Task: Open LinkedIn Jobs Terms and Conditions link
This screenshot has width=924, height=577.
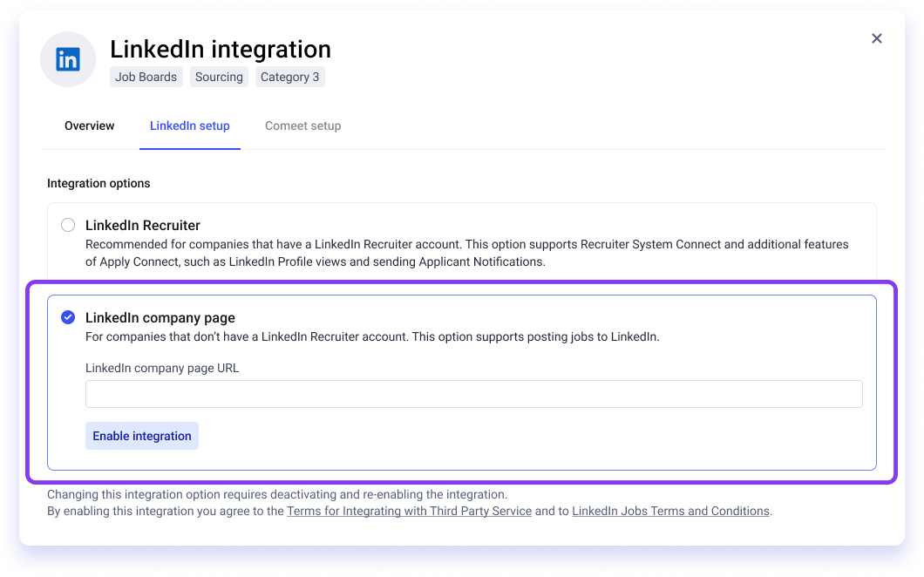Action: coord(670,511)
